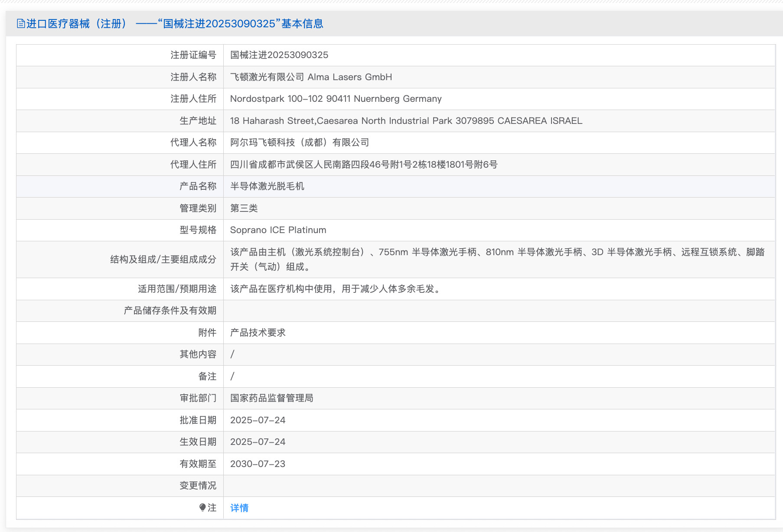Select the 备注 row slash value
This screenshot has width=783, height=532.
tap(232, 376)
